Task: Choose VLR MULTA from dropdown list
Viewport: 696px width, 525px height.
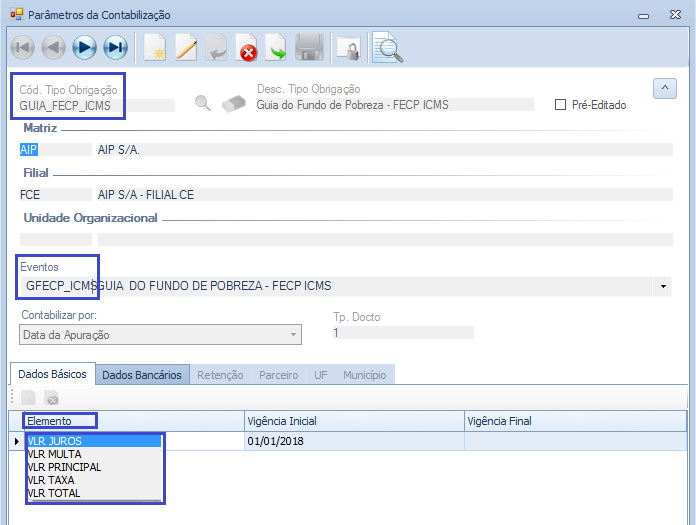Action: 94,454
